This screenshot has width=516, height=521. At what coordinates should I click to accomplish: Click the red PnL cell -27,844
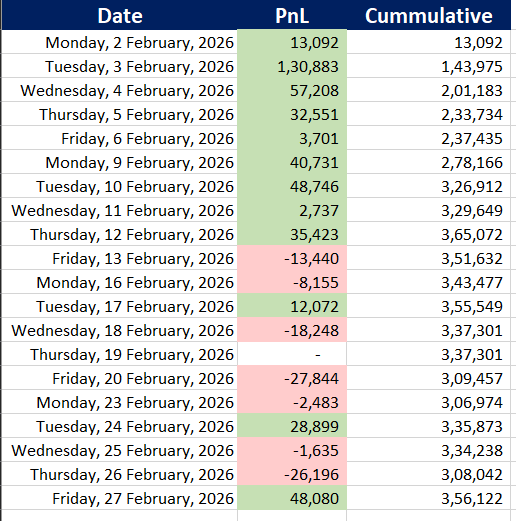coord(292,378)
